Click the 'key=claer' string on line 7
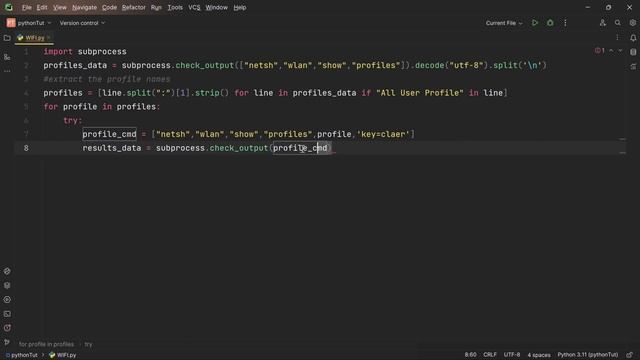Screen dimensions: 640x360 click(x=383, y=134)
